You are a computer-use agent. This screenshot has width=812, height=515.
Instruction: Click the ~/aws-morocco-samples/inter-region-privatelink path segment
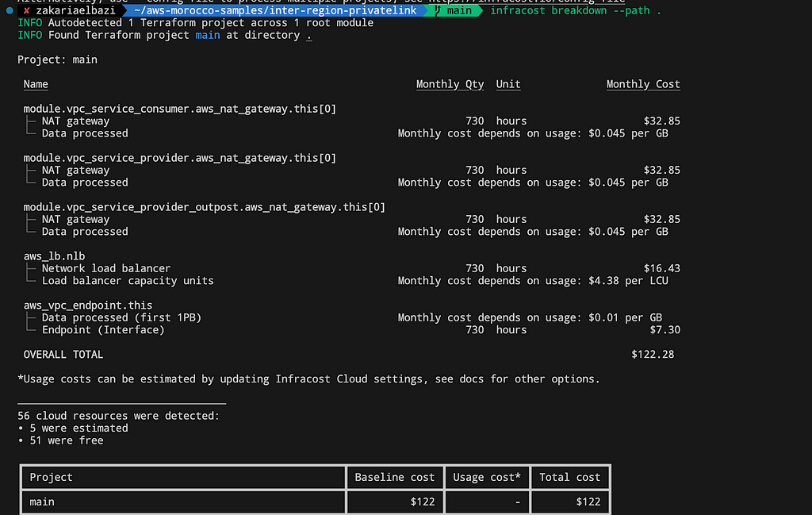click(275, 10)
